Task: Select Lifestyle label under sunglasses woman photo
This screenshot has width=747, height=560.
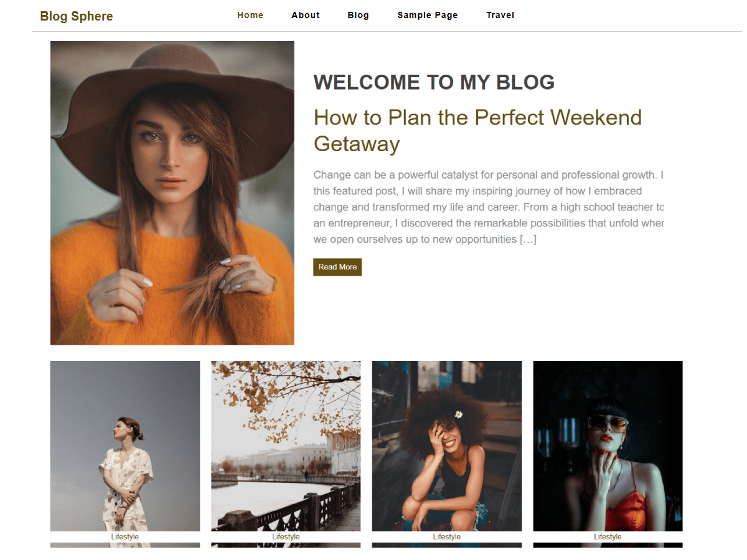Action: [x=608, y=537]
